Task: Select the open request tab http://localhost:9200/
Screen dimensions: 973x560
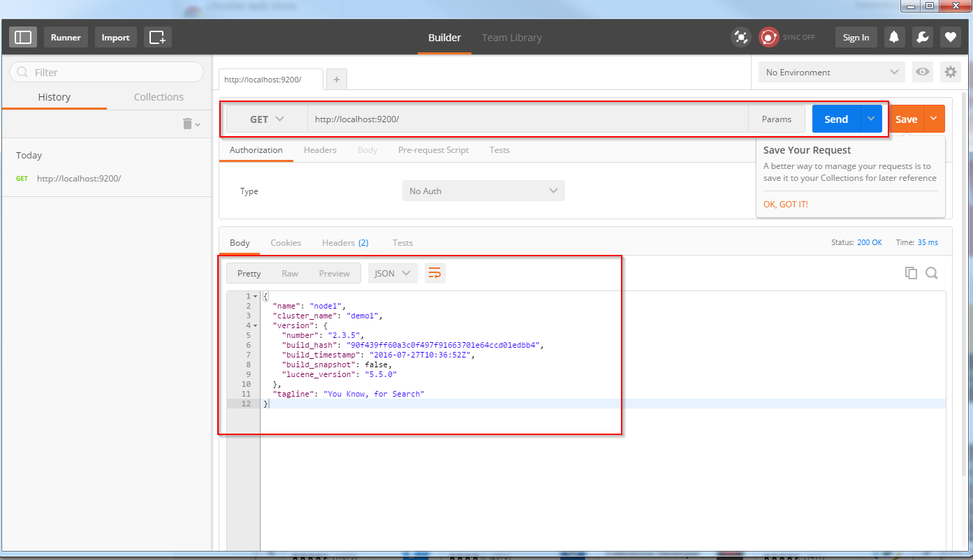Action: tap(271, 80)
